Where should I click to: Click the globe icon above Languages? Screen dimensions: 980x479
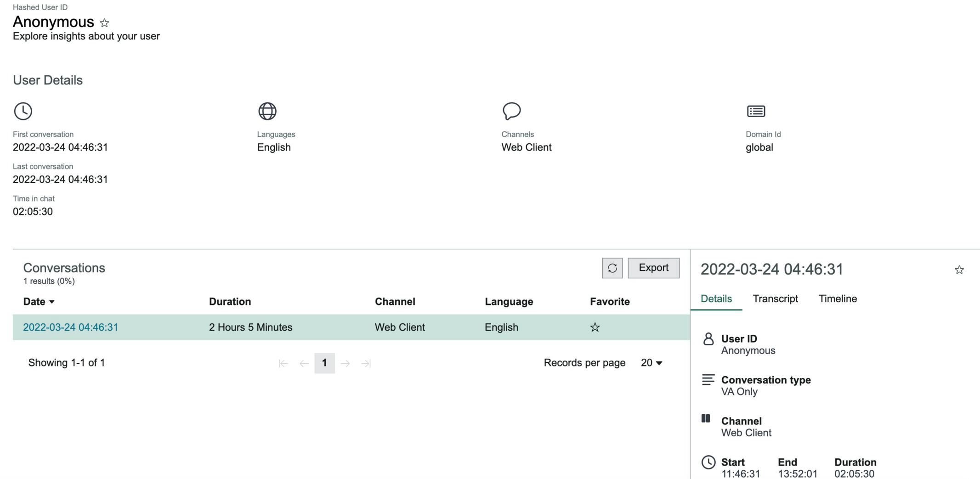(x=267, y=111)
